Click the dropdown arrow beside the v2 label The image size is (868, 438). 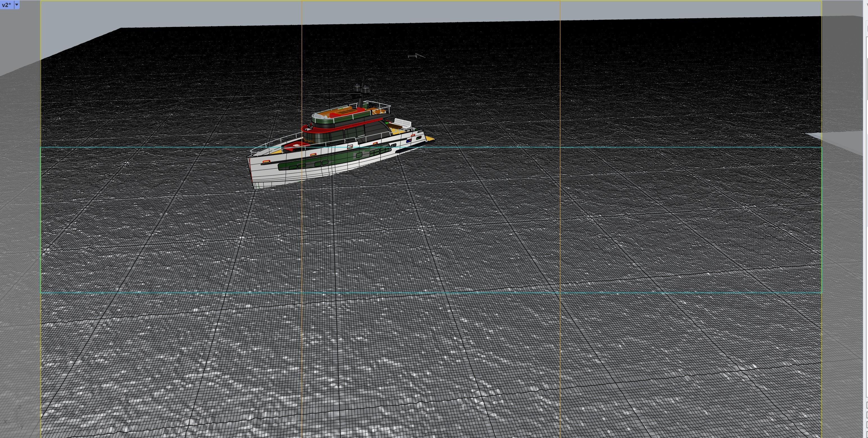click(x=16, y=4)
